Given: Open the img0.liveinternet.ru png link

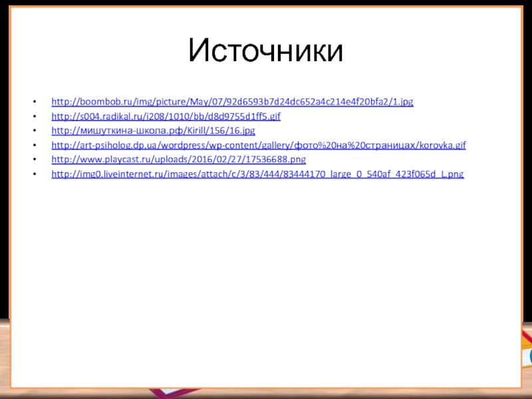Looking at the screenshot, I should pos(257,174).
